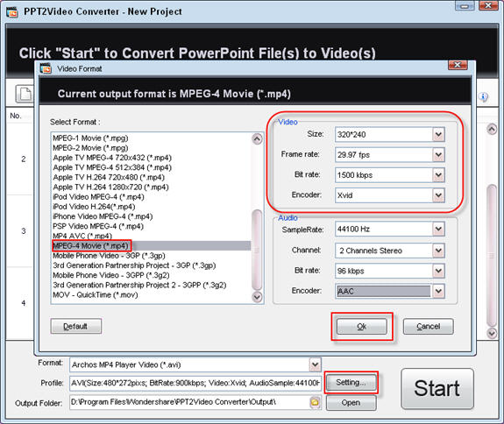
Task: Open the video Encoder dropdown showing Xvid
Action: (438, 195)
